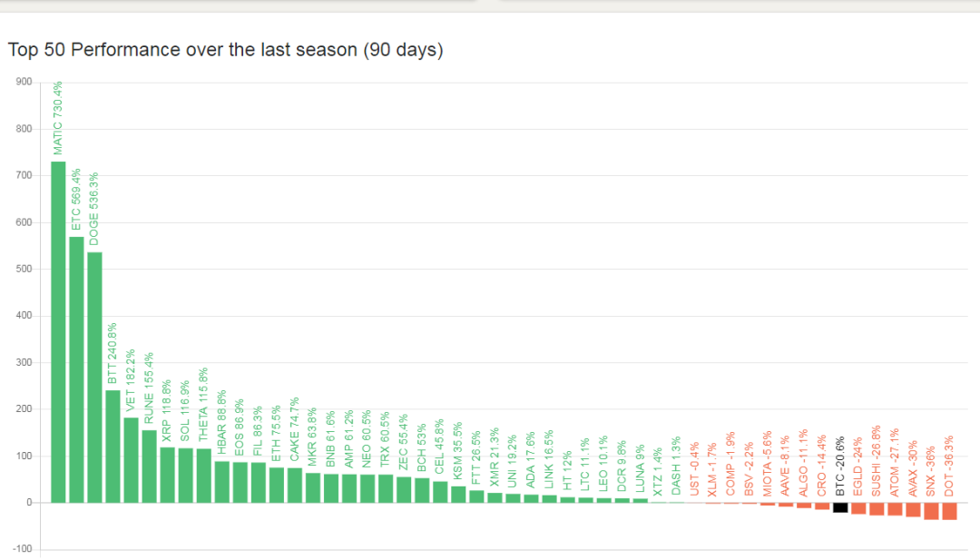980x560 pixels.
Task: Select the SUSHI -26.8% red bar
Action: (877, 509)
